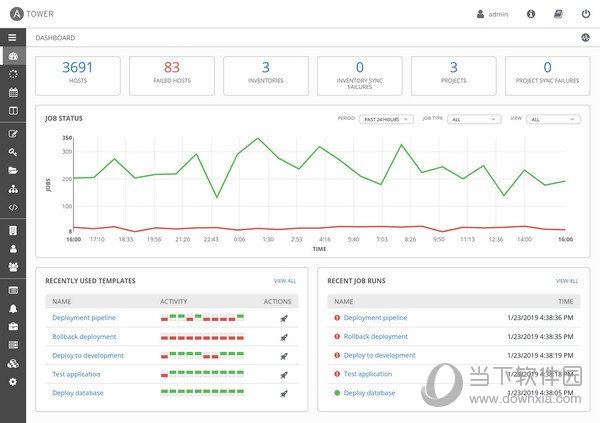Screen dimensions: 600x423
Task: Open Inventories sitemap icon in sidebar
Action: point(13,189)
